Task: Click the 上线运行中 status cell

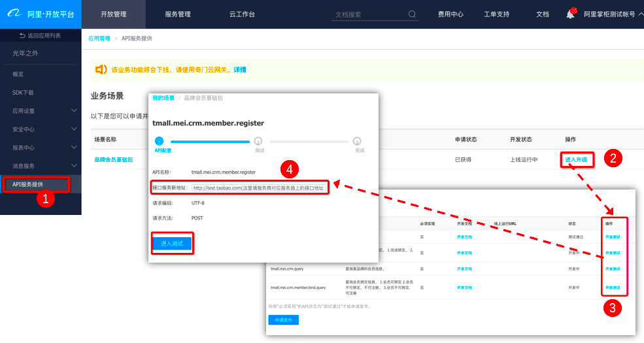Action: coord(524,159)
